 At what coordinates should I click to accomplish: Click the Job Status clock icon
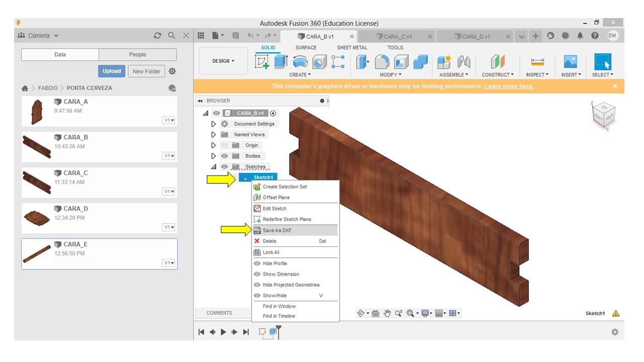point(565,36)
